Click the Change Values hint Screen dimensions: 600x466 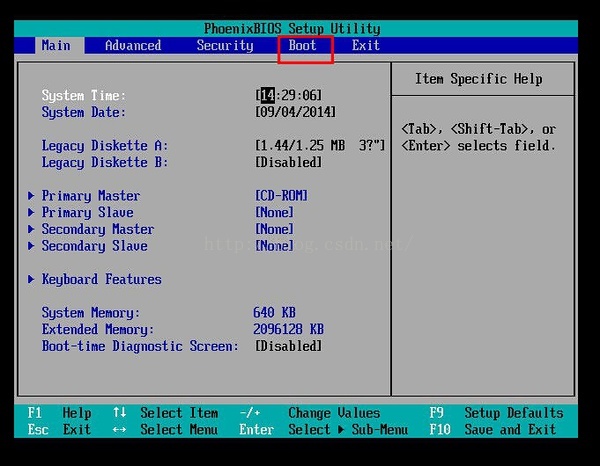(334, 413)
